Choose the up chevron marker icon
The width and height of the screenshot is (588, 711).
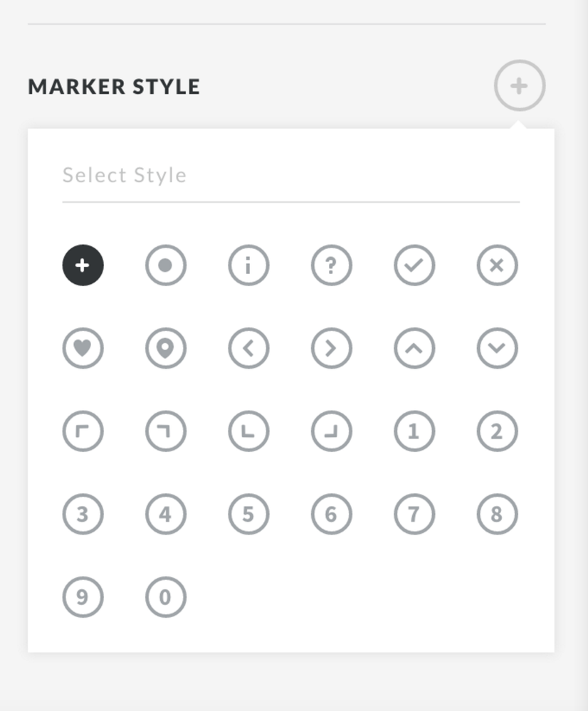[x=414, y=348]
